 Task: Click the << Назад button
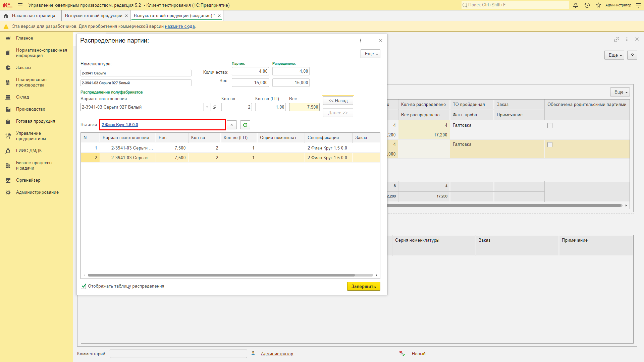(x=338, y=101)
